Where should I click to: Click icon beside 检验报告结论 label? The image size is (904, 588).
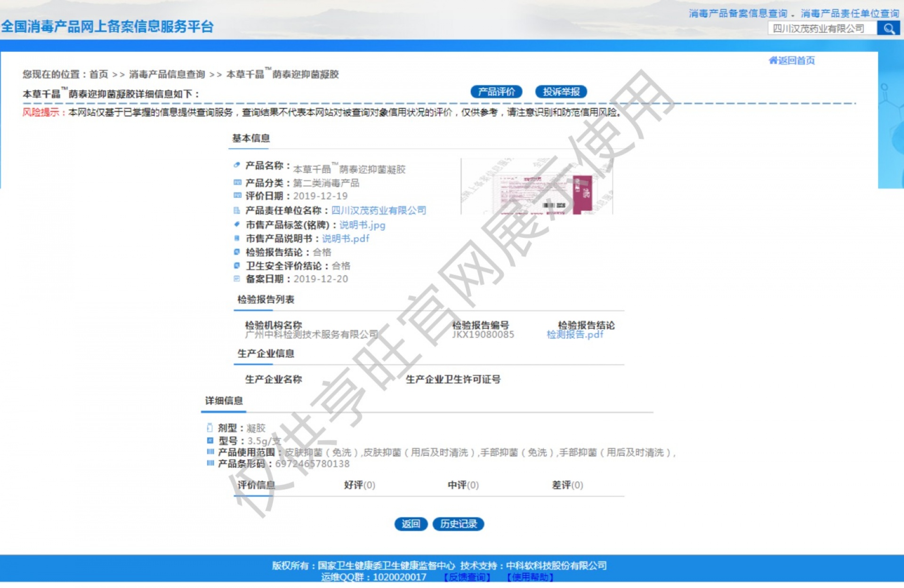[x=237, y=252]
